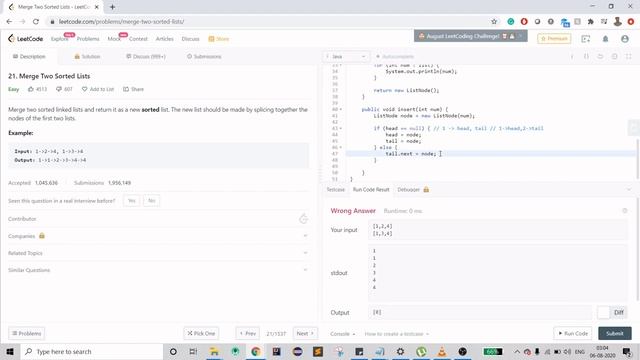Click the format code braces icon
The height and width of the screenshot is (360, 640).
click(x=586, y=56)
